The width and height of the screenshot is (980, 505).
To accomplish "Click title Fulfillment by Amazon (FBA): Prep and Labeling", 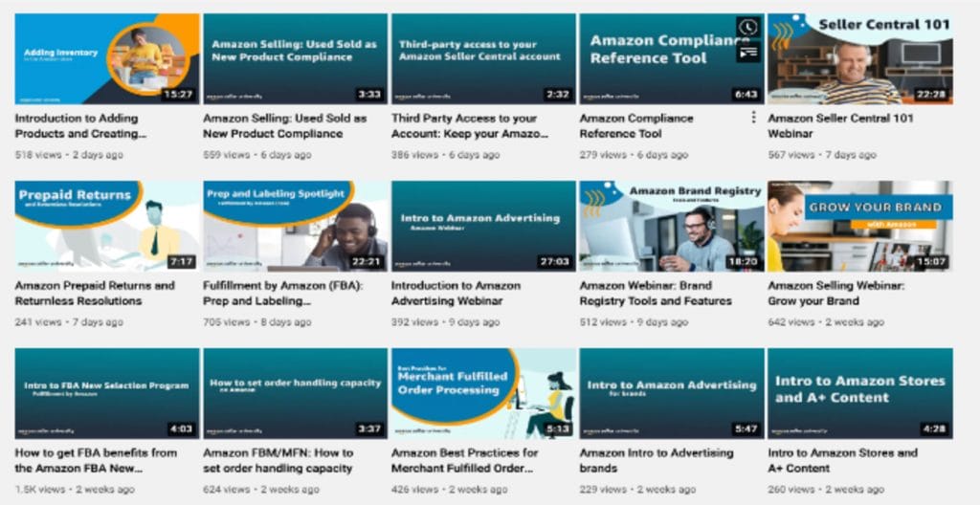I will pos(283,294).
